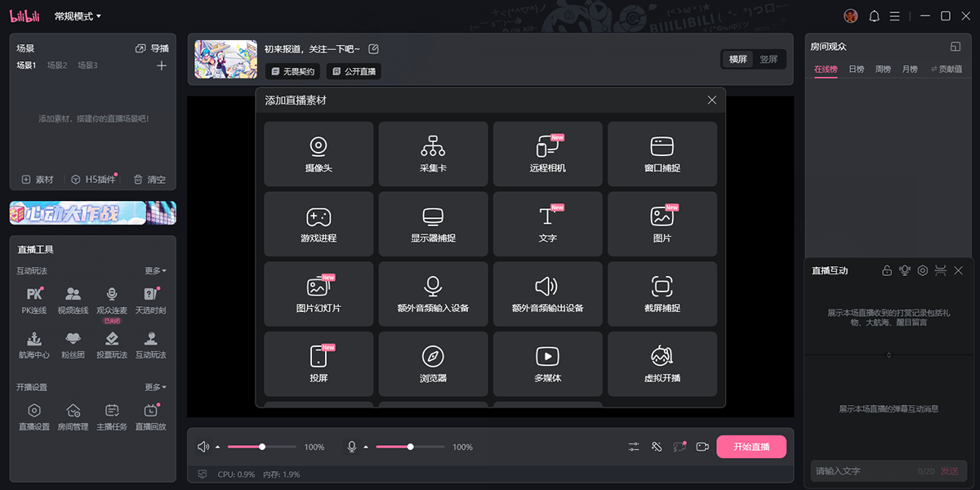Switch to 场景3 tab
The image size is (980, 490).
87,65
